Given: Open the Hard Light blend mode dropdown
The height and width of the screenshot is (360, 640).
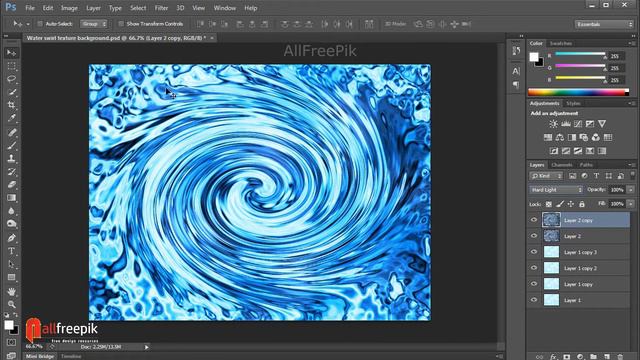Looking at the screenshot, I should [556, 190].
